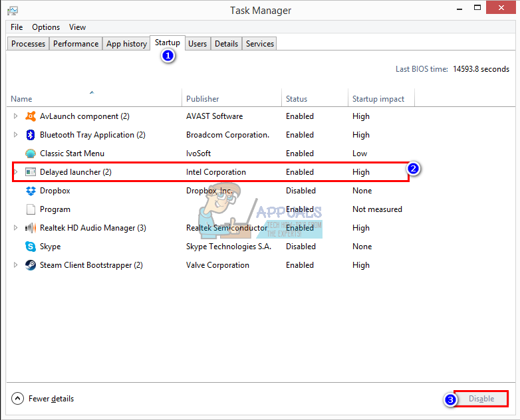Click the Dropbox icon in the list
520x420 pixels.
point(31,191)
